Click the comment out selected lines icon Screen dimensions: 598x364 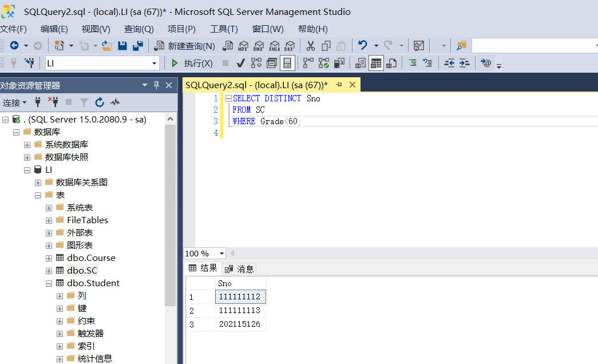(413, 63)
